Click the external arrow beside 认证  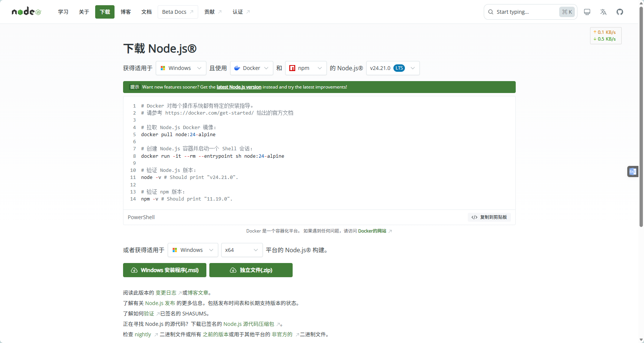coord(248,12)
